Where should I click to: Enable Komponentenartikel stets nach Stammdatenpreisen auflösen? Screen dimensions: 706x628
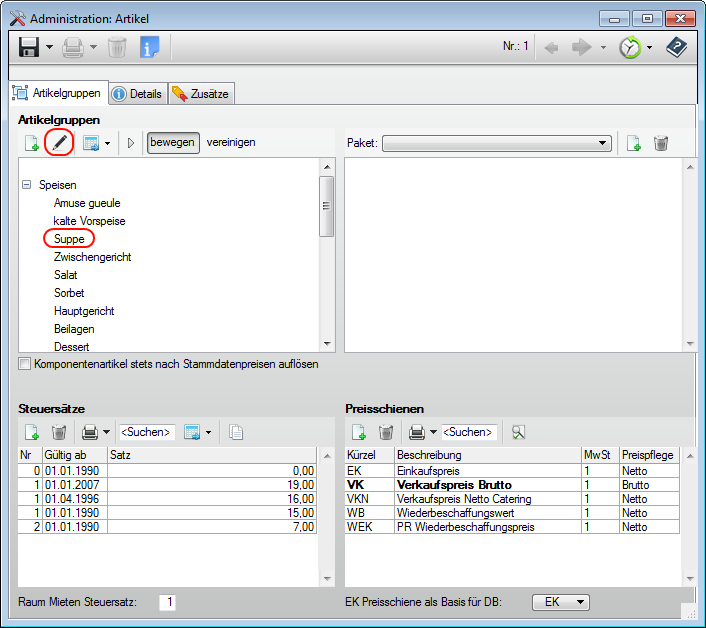[x=25, y=364]
